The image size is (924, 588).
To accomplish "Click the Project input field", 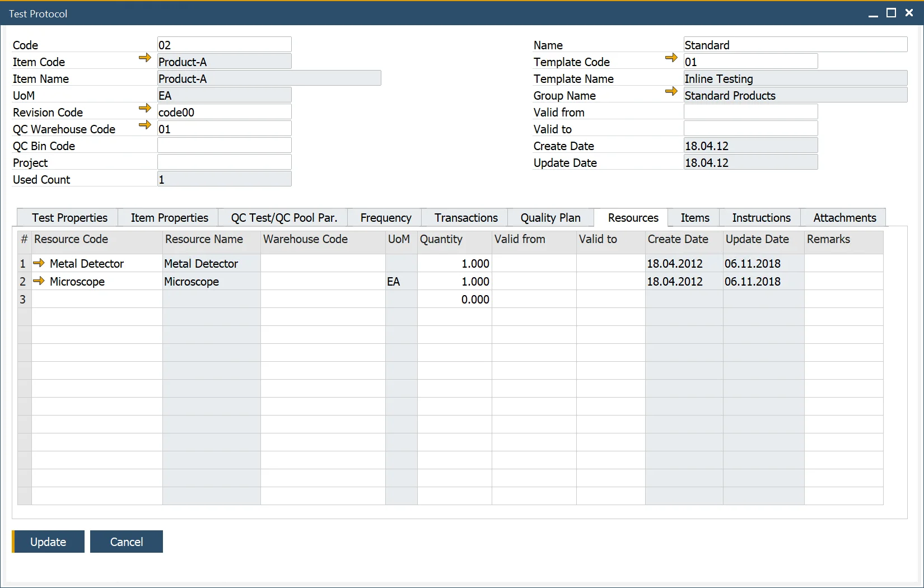I will click(x=224, y=162).
